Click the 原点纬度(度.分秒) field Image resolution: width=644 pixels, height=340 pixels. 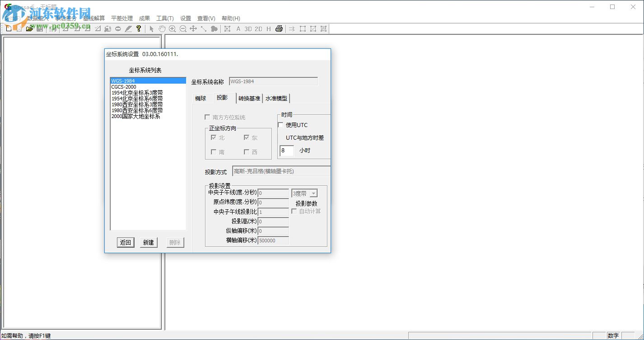(x=273, y=203)
